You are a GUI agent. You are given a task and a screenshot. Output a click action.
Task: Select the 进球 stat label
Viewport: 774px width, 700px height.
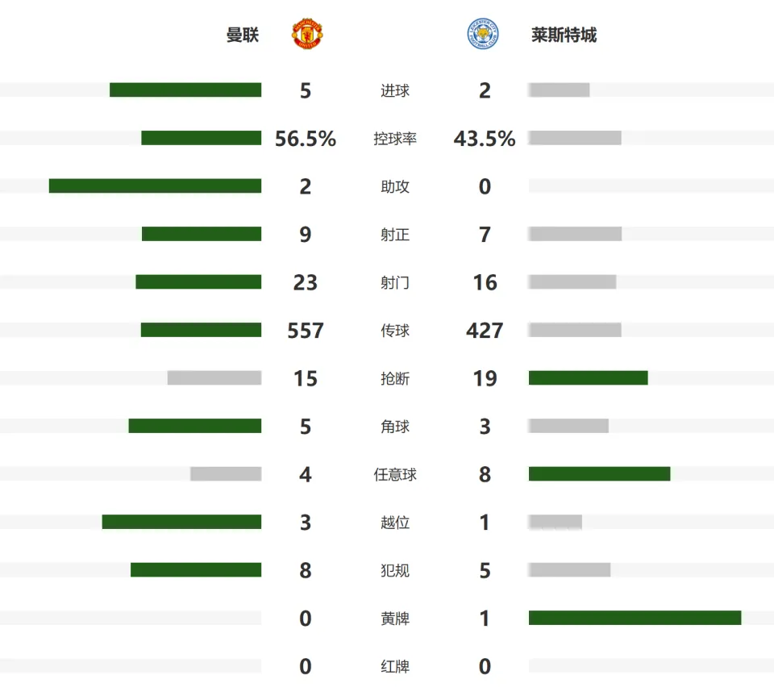[395, 91]
